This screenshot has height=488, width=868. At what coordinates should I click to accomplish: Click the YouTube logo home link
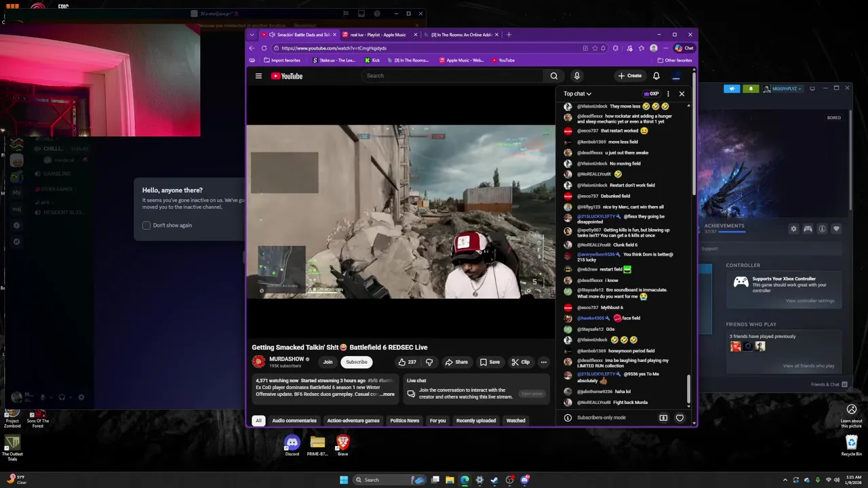[x=287, y=76]
